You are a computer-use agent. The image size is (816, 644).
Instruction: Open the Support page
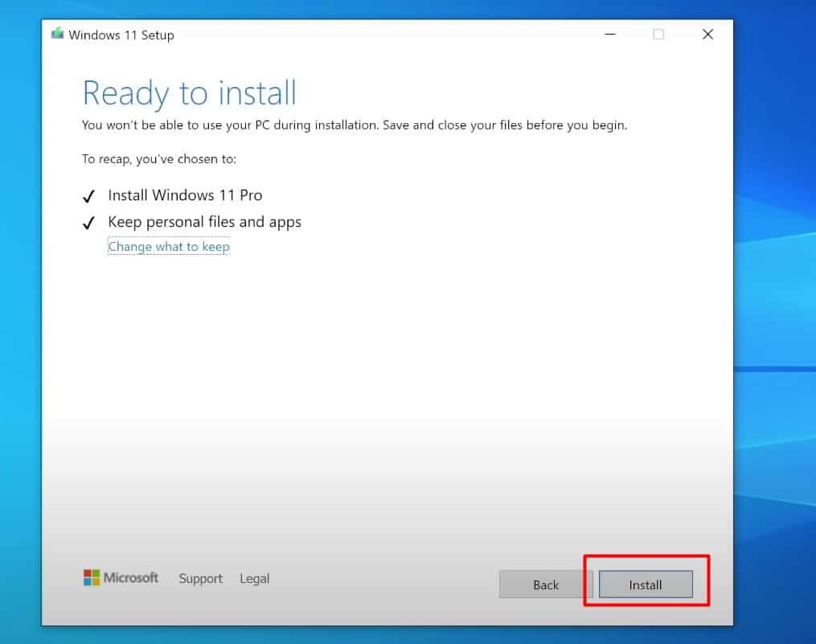200,578
